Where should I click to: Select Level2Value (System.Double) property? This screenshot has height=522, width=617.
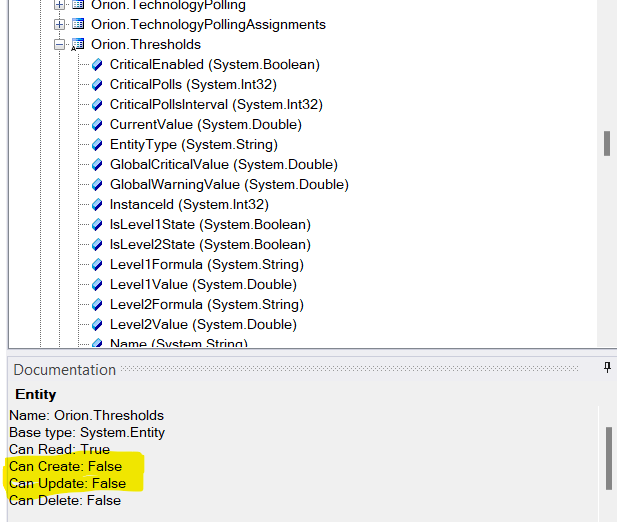click(203, 325)
